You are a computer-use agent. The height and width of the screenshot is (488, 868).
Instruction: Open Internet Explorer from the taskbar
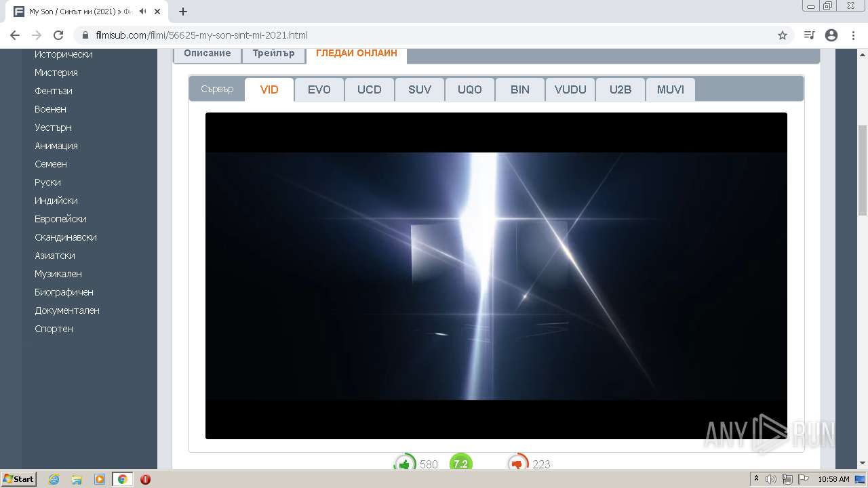54,479
